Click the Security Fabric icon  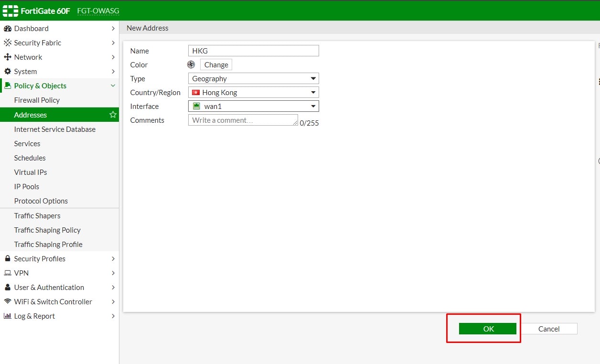point(8,43)
